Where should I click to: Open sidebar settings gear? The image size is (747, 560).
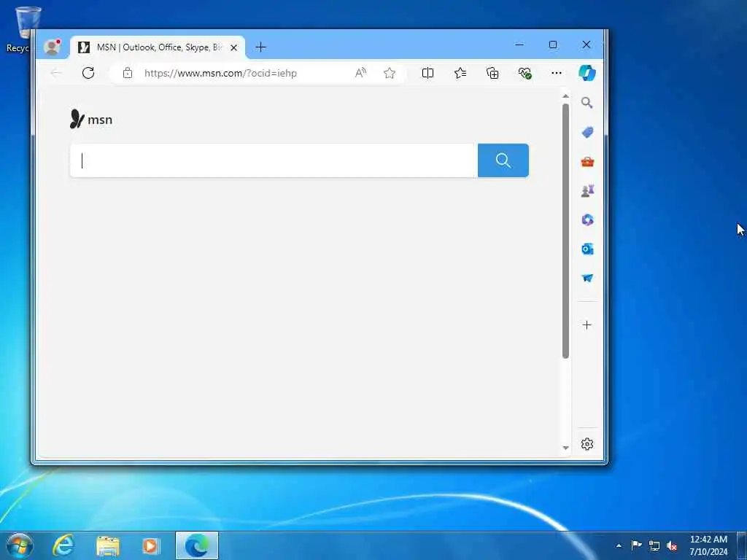click(x=587, y=444)
